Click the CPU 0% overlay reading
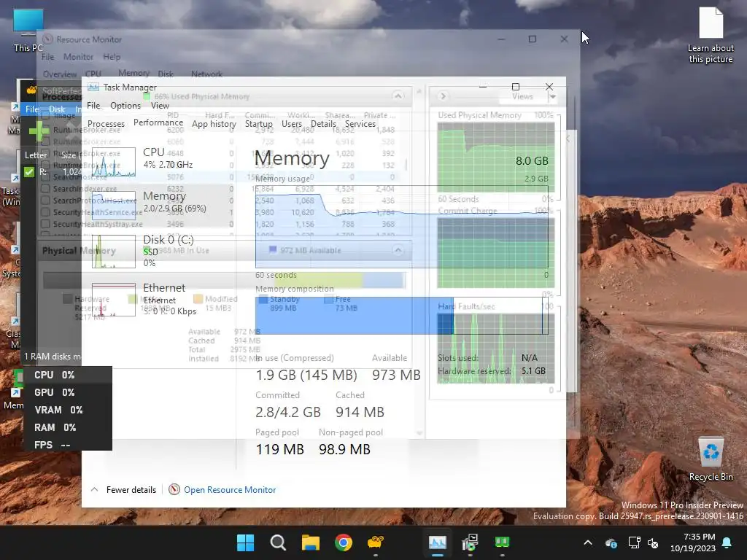This screenshot has width=747, height=560. click(54, 375)
